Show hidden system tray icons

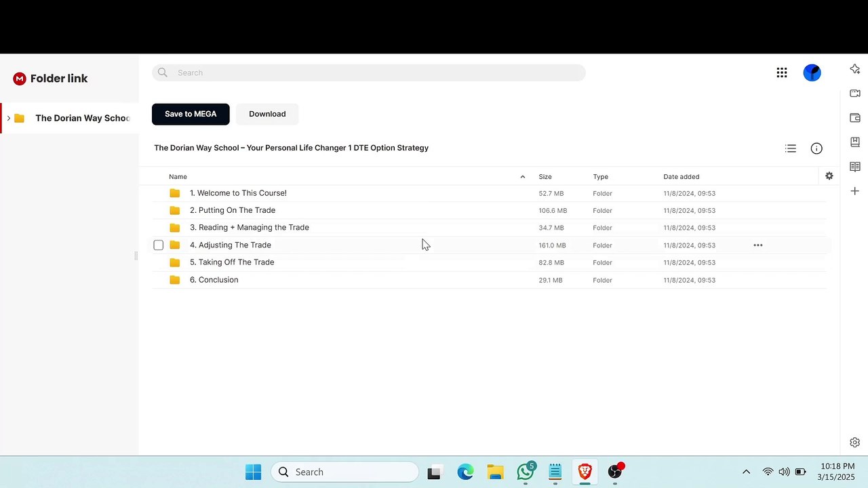(x=747, y=472)
